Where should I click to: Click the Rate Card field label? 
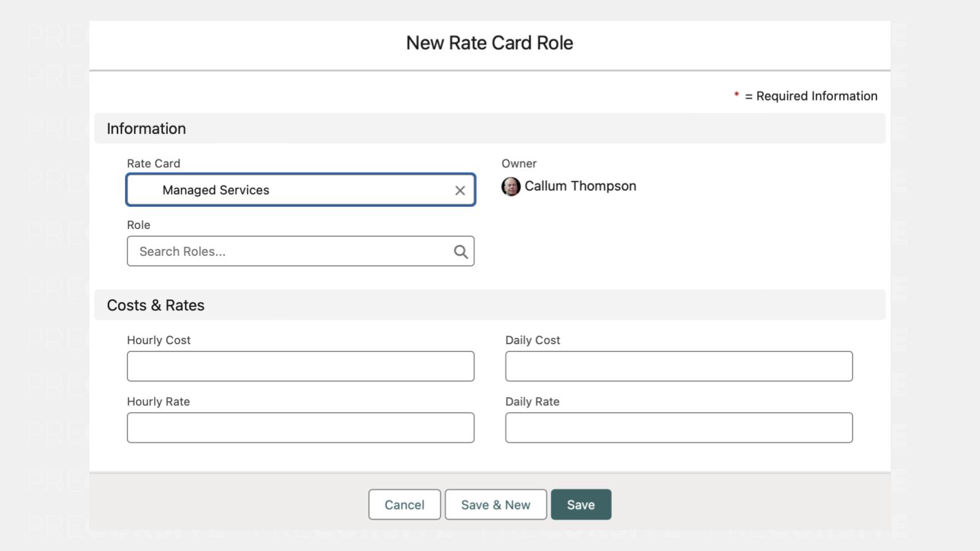pyautogui.click(x=153, y=163)
